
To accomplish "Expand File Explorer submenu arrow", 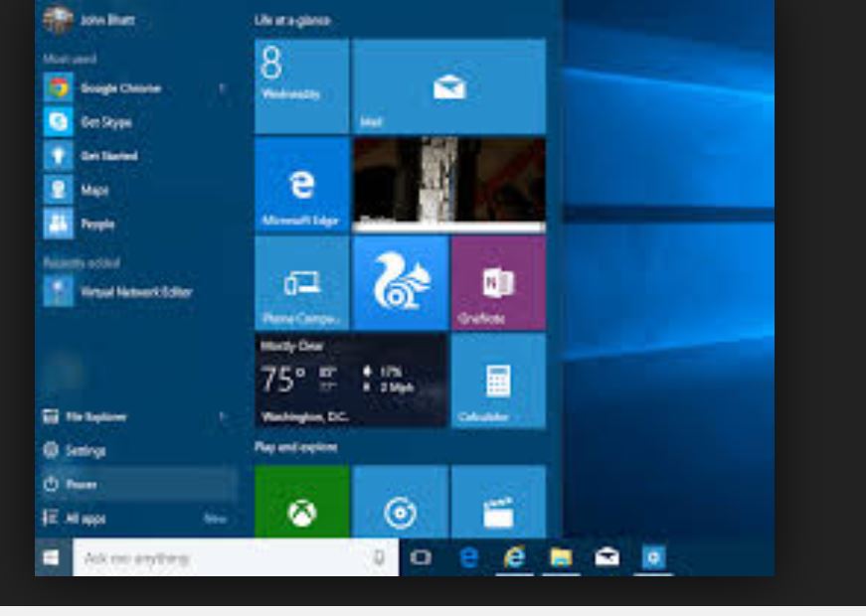I will pyautogui.click(x=222, y=417).
